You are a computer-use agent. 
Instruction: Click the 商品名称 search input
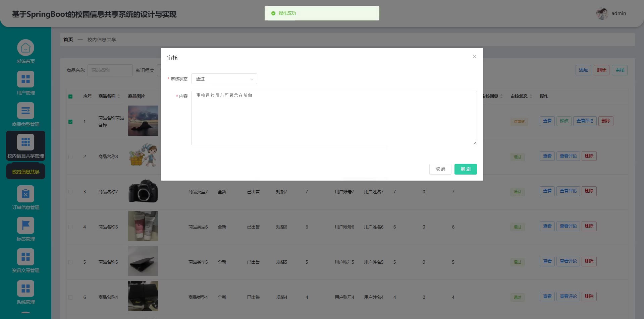(110, 70)
